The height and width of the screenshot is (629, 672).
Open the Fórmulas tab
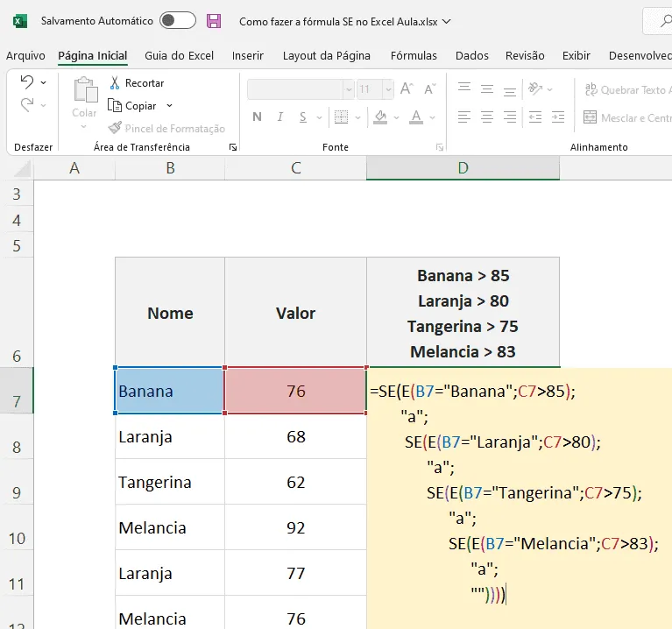point(414,56)
